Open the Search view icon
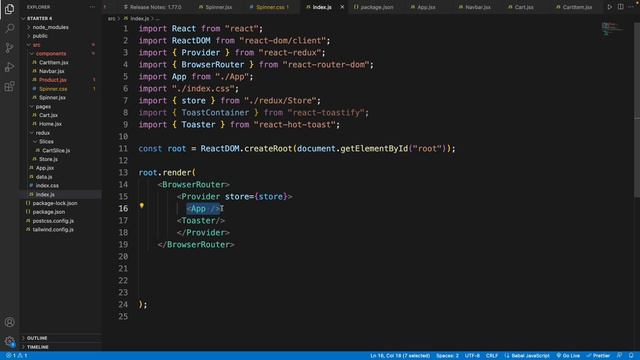The height and width of the screenshot is (360, 640). (9, 28)
